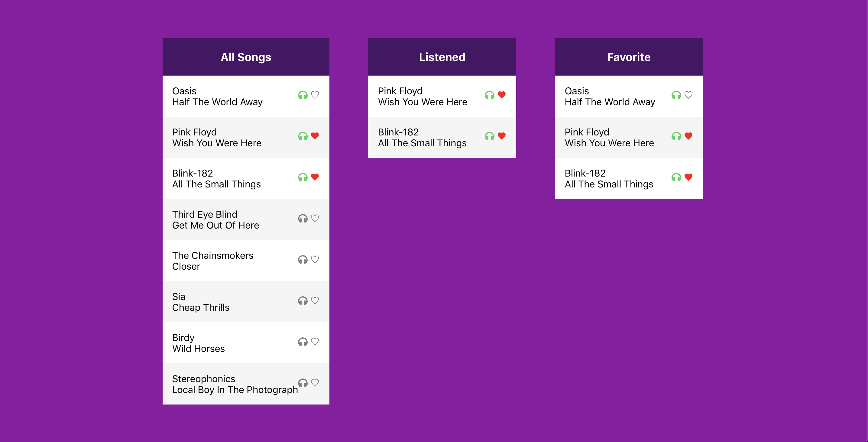The height and width of the screenshot is (442, 868).
Task: Mark Stereophonics song as listened
Action: [303, 383]
